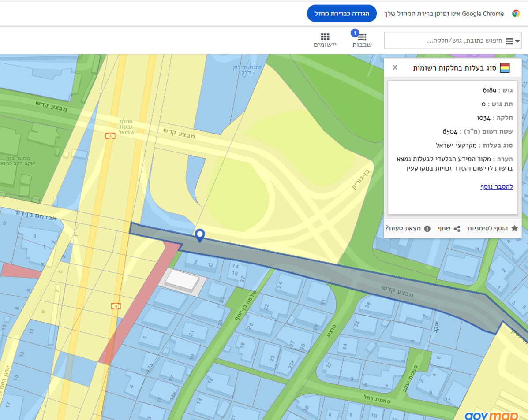Click the 'חלקה : 1034' row in panel

pyautogui.click(x=494, y=118)
